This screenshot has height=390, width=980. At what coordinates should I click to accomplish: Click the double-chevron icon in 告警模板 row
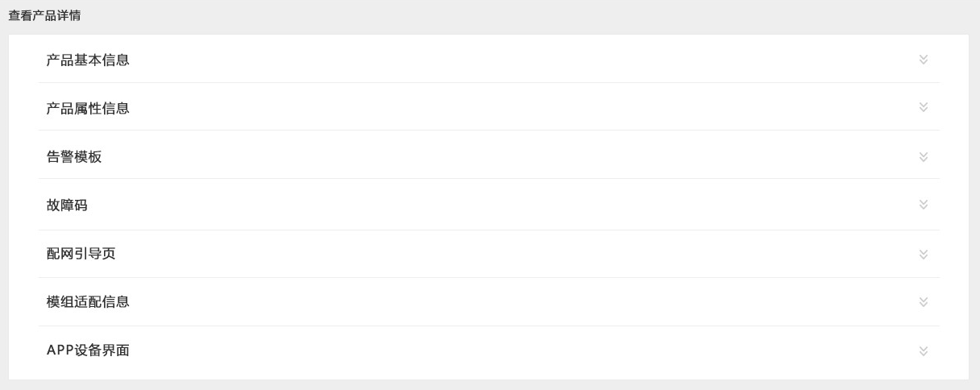(x=924, y=156)
